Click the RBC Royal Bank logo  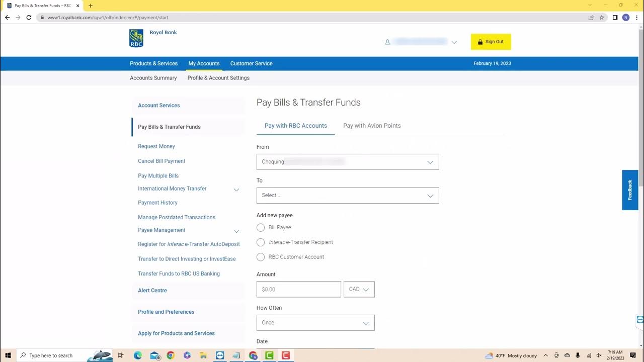(x=136, y=38)
